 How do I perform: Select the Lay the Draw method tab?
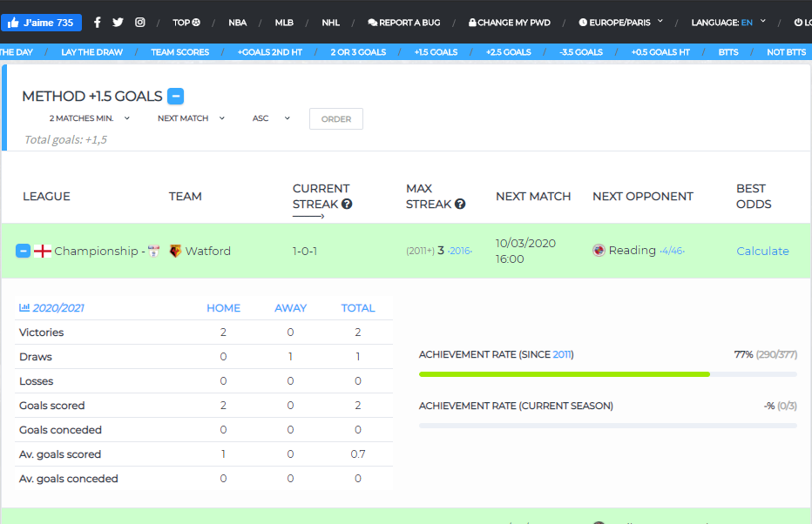coord(92,52)
